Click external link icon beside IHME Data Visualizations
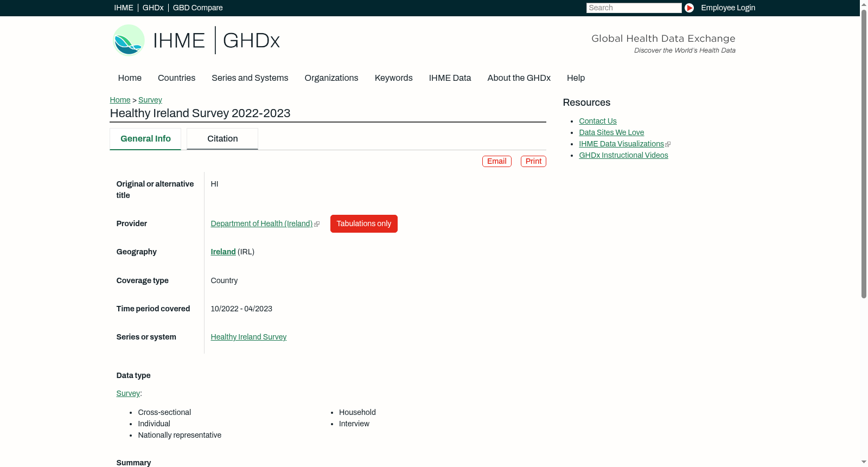The height and width of the screenshot is (467, 868). point(668,144)
